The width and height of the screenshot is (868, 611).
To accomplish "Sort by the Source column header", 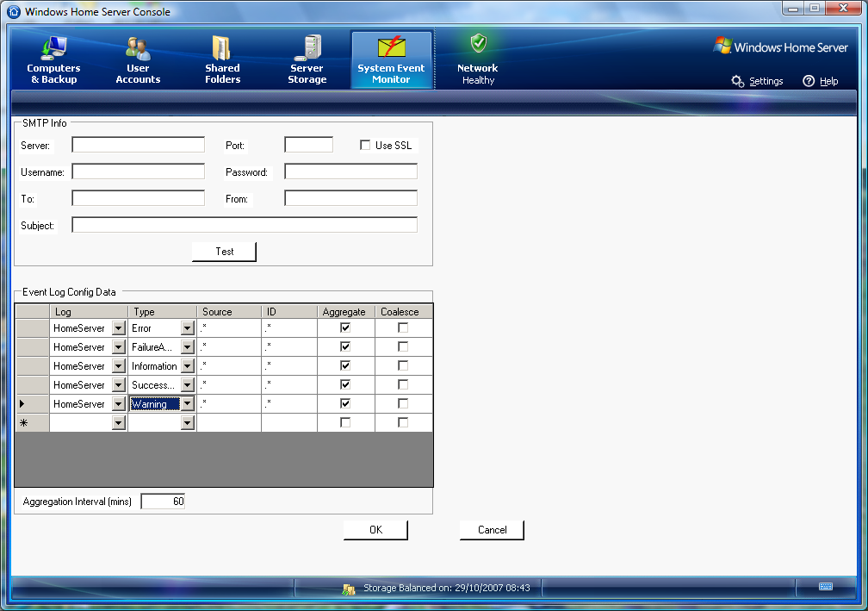I will 229,312.
